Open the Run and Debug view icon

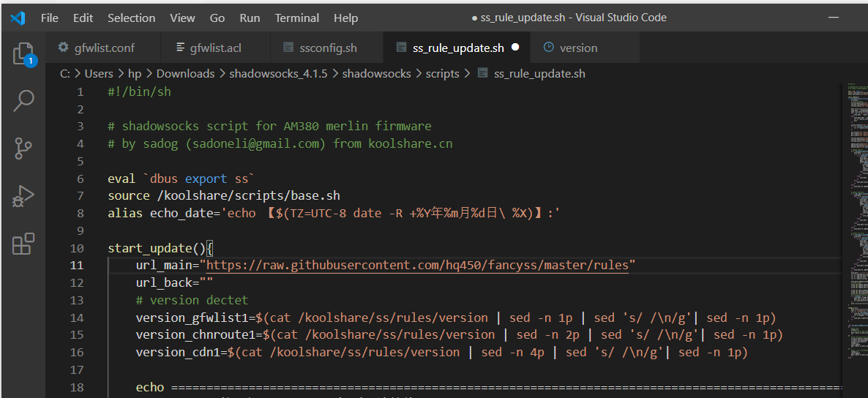click(x=23, y=196)
